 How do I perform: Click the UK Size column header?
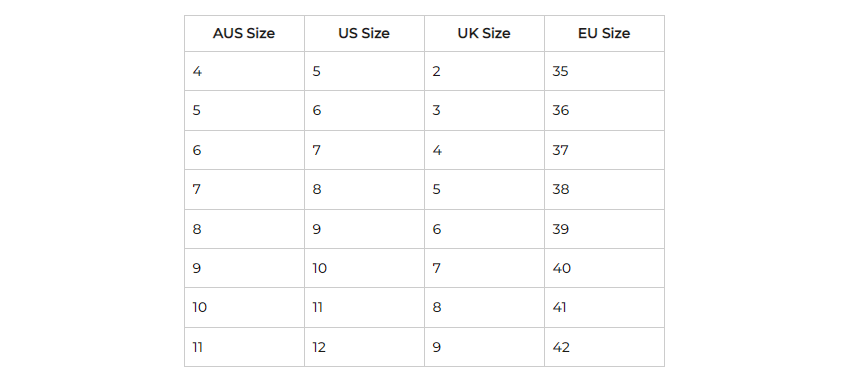(484, 34)
